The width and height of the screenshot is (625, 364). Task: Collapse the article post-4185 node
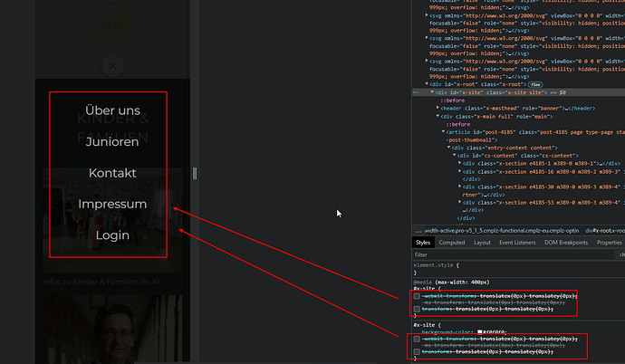442,132
